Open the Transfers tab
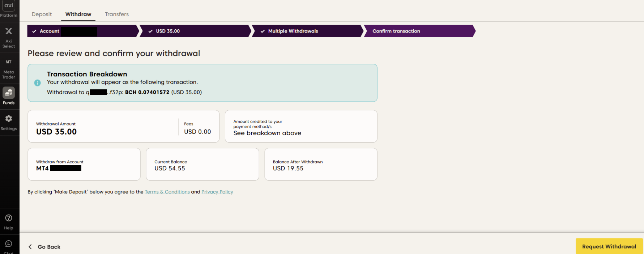644x254 pixels. coord(116,14)
